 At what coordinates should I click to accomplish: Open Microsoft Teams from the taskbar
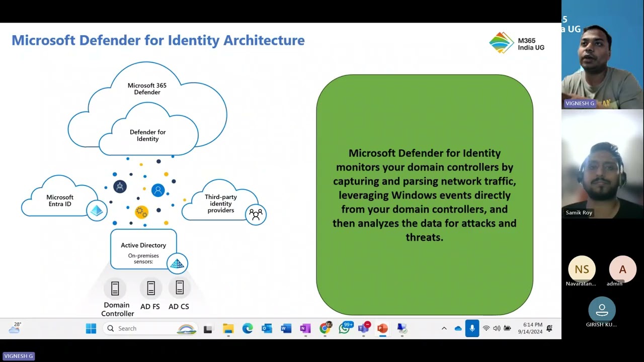pyautogui.click(x=363, y=328)
